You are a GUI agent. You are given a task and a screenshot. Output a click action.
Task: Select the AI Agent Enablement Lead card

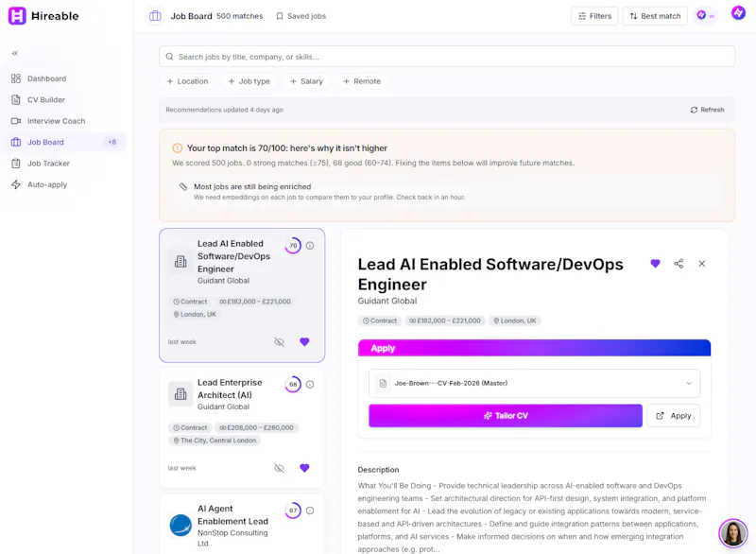[242, 524]
